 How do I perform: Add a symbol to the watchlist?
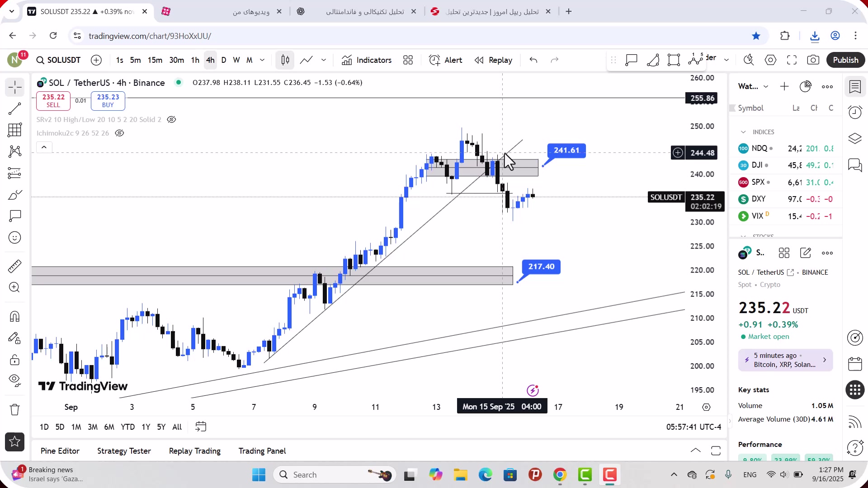(784, 86)
